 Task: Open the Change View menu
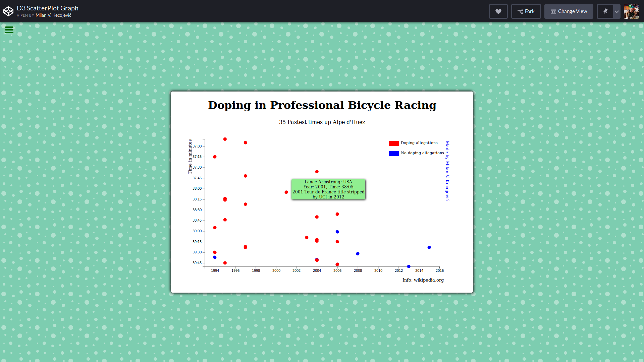click(569, 11)
